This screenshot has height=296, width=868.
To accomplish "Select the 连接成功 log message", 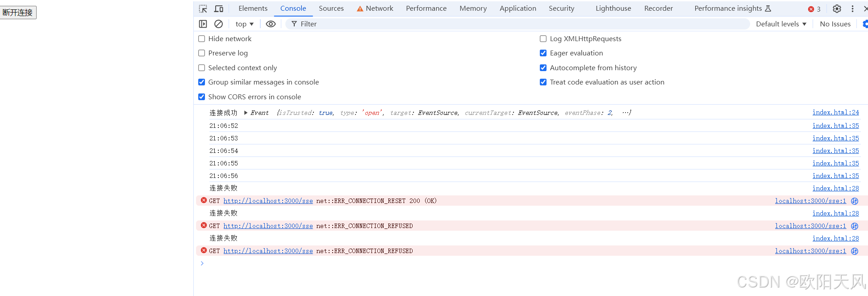I will click(224, 113).
